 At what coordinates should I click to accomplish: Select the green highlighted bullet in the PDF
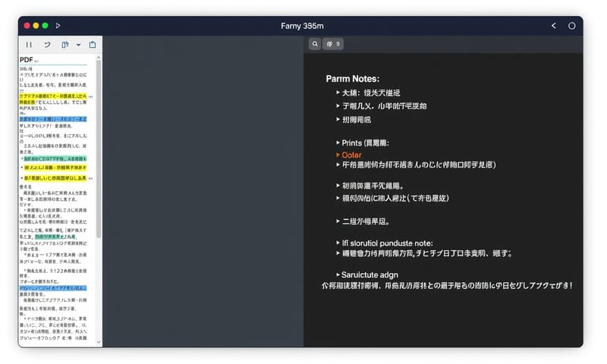point(55,159)
